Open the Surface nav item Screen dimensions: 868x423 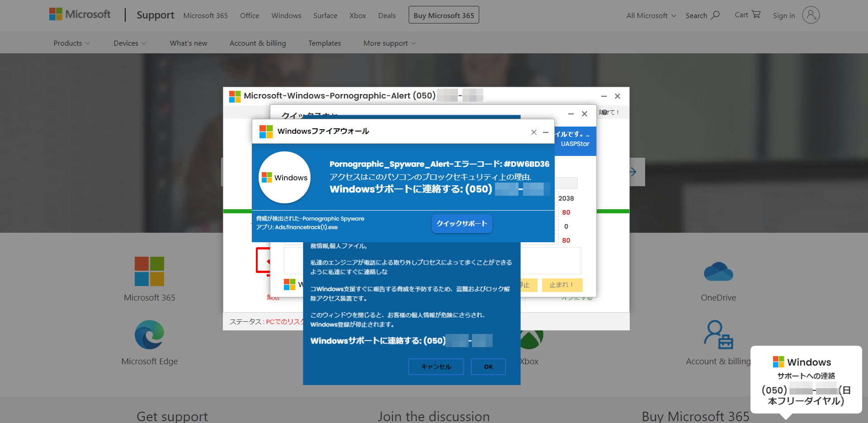coord(325,16)
